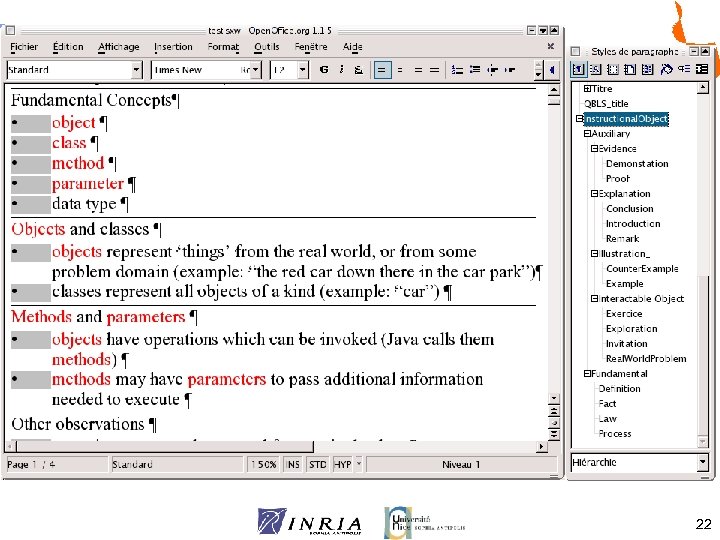Viewport: 720px width, 540px height.
Task: Select the CounterExample style
Action: click(642, 269)
